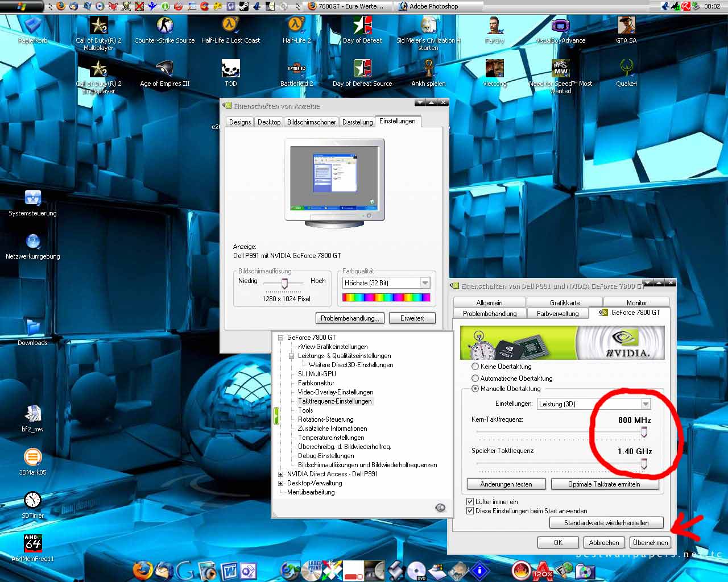Click Standardwerte wiederherstellen button
728x582 pixels.
click(606, 522)
